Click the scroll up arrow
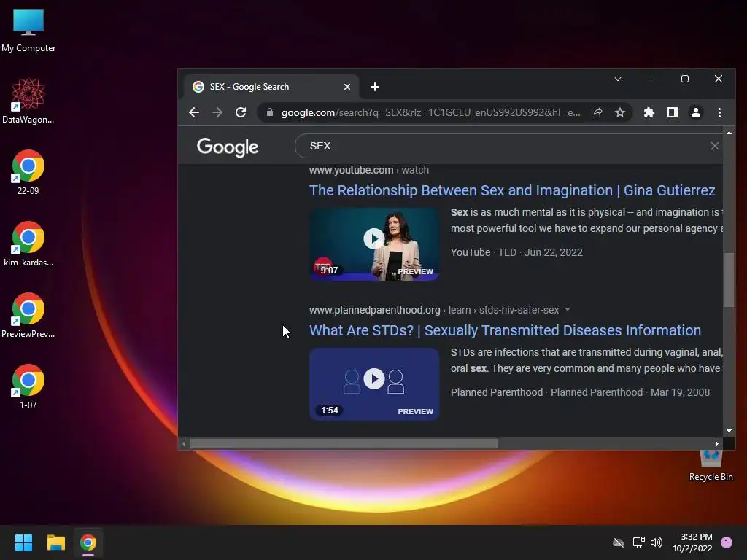 (x=729, y=133)
